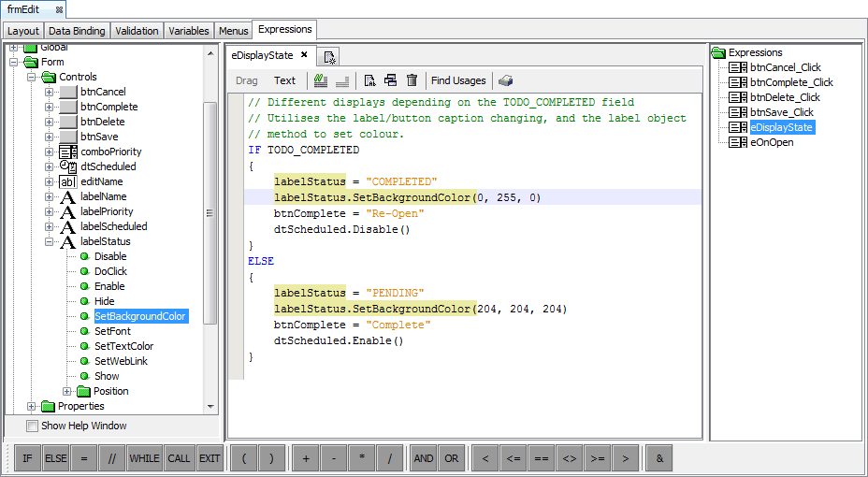The height and width of the screenshot is (477, 868).
Task: Expand the comboPriority control node
Action: click(x=50, y=152)
